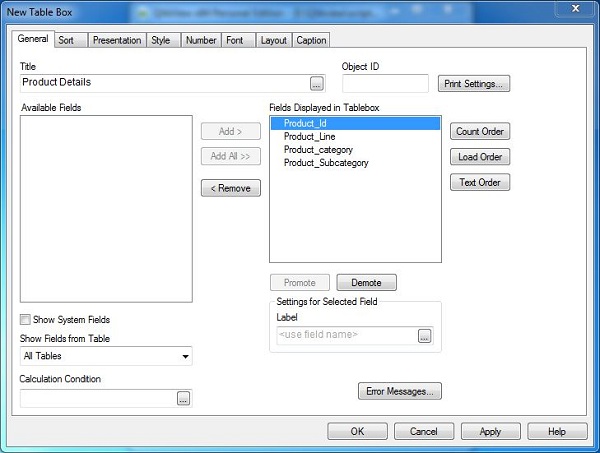Click the Cancel button
The height and width of the screenshot is (453, 600).
point(424,431)
